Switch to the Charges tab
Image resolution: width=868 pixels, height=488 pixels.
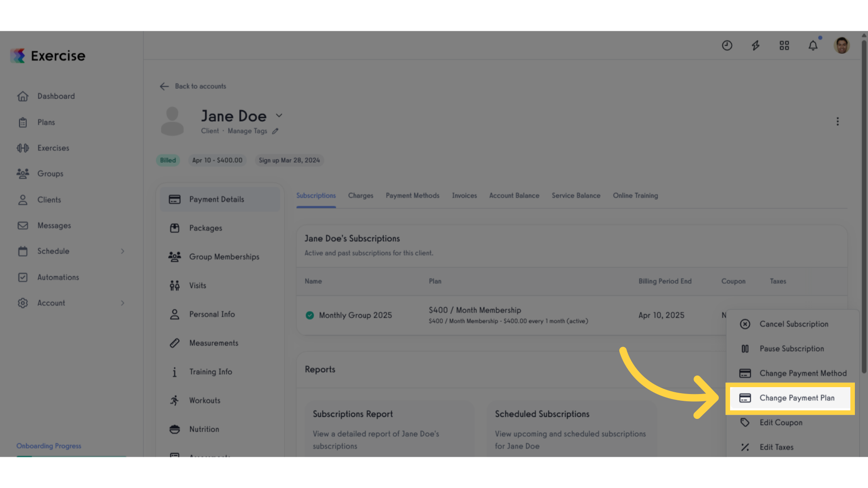tap(361, 196)
